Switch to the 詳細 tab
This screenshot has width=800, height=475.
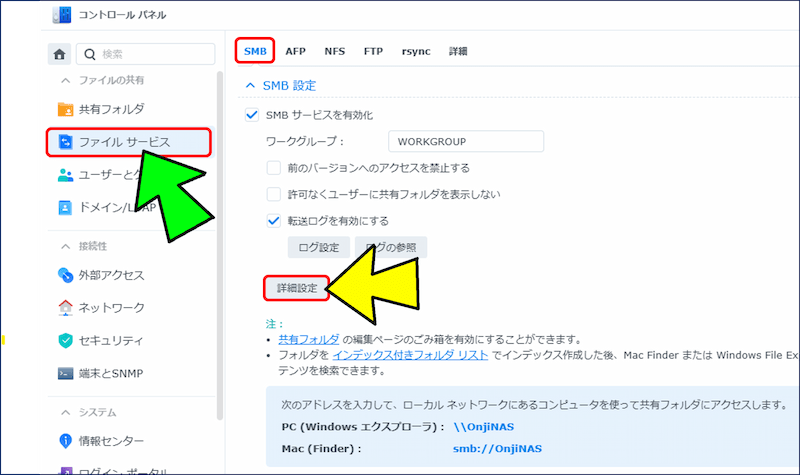[x=458, y=51]
